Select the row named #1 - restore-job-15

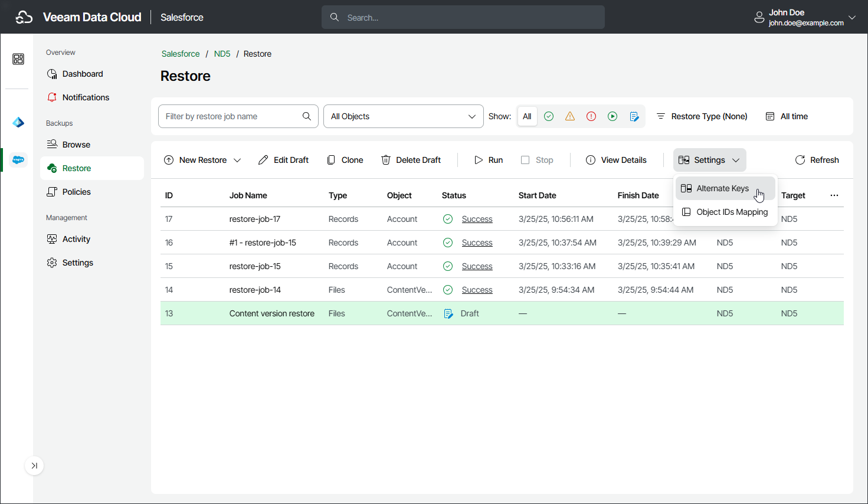point(502,243)
